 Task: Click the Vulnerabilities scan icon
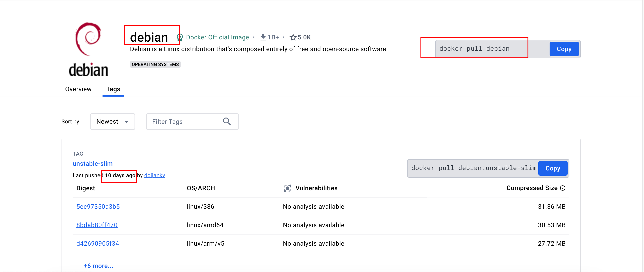[287, 188]
